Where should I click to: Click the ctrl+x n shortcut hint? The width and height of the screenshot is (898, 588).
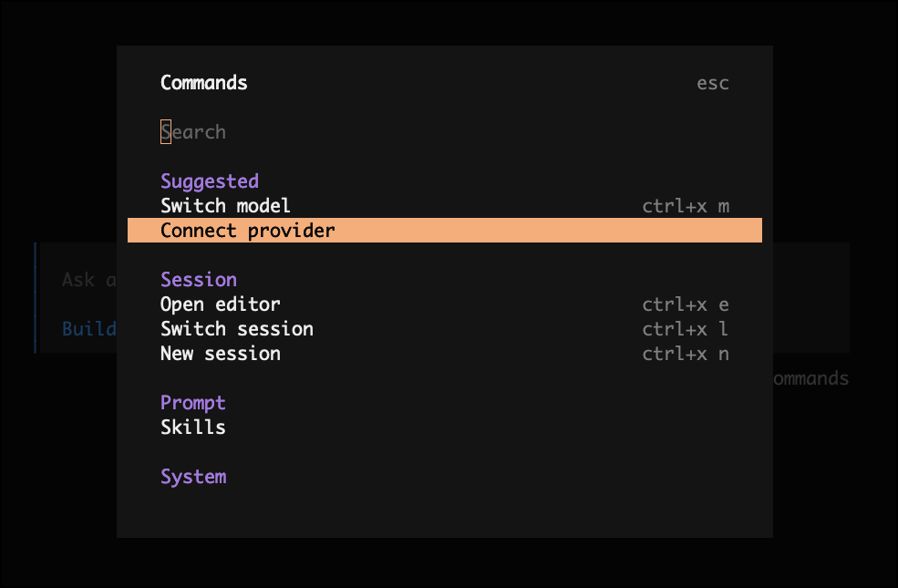tap(686, 354)
